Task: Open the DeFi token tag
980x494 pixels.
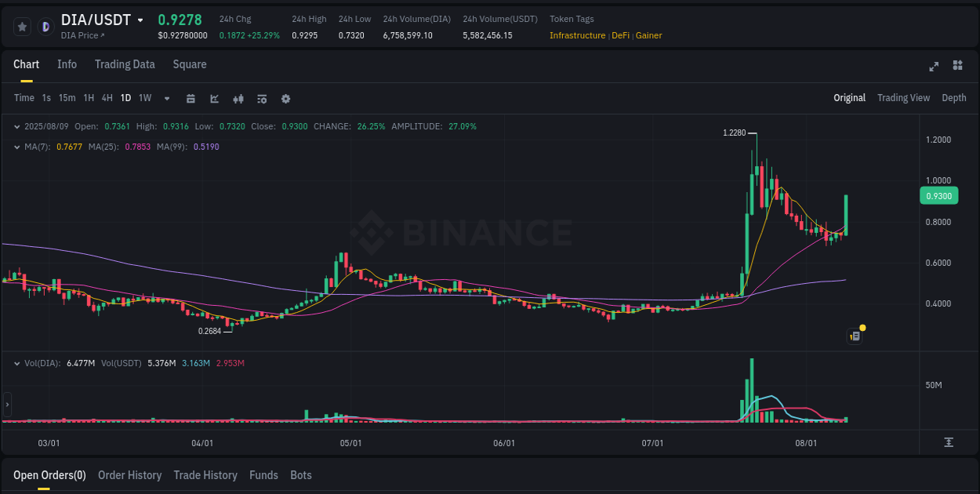Action: click(619, 35)
